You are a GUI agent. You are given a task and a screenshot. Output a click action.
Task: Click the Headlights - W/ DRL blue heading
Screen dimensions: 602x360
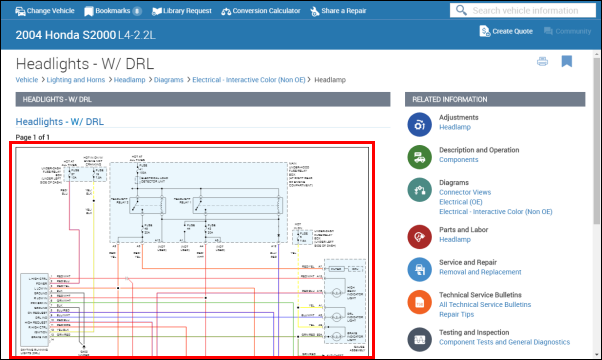click(60, 122)
